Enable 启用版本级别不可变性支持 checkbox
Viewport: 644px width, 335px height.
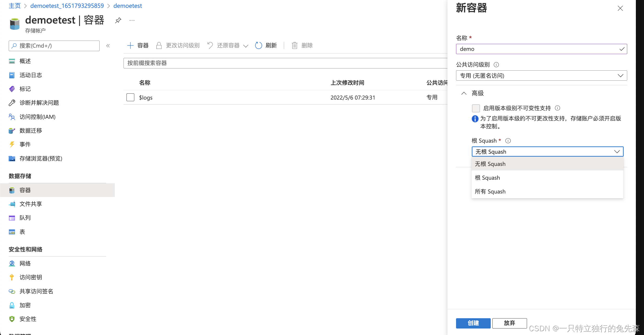pos(476,108)
